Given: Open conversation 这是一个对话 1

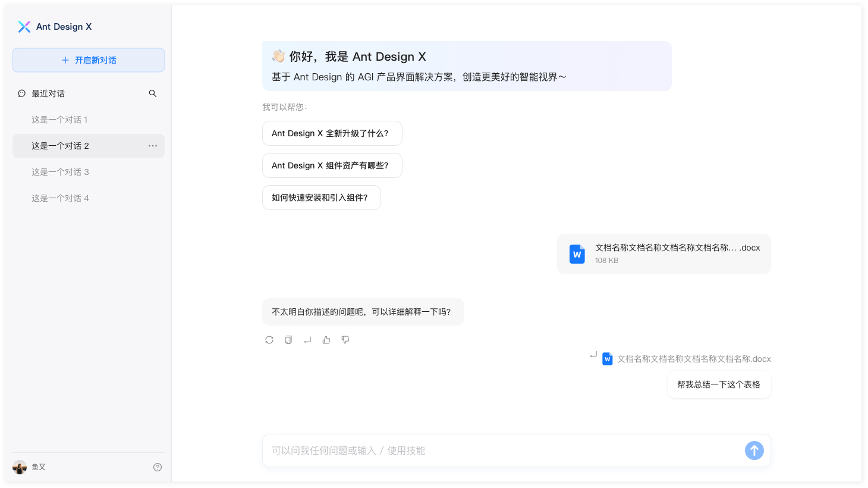Looking at the screenshot, I should pos(89,120).
